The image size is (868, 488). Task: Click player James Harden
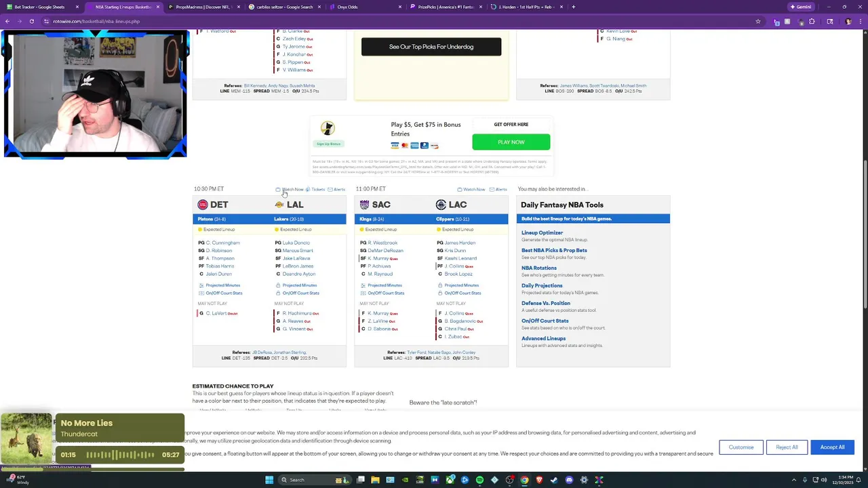click(x=460, y=243)
